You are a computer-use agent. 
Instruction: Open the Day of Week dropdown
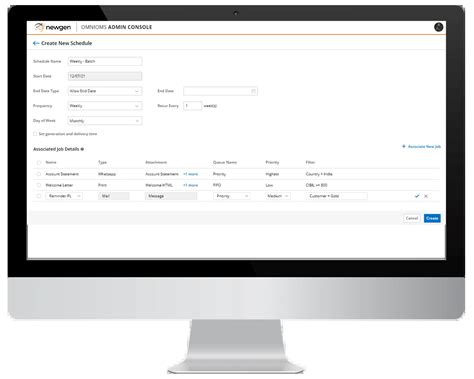[105, 121]
